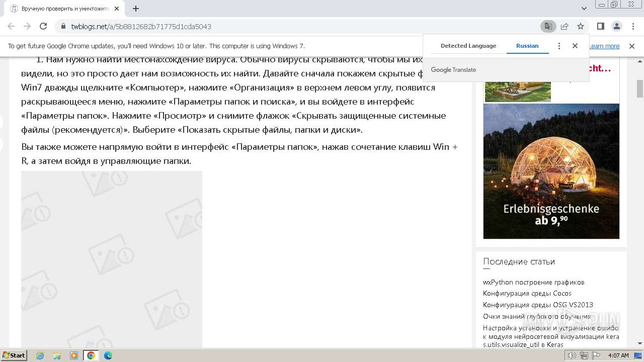Open article 'Конфигурация среды Cocos'
The width and height of the screenshot is (644, 362).
(527, 293)
